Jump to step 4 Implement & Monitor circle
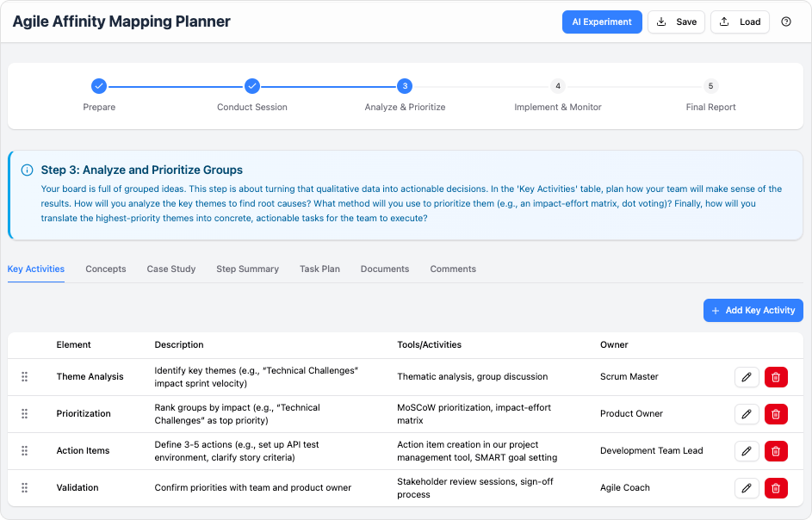This screenshot has width=812, height=520. [x=558, y=86]
